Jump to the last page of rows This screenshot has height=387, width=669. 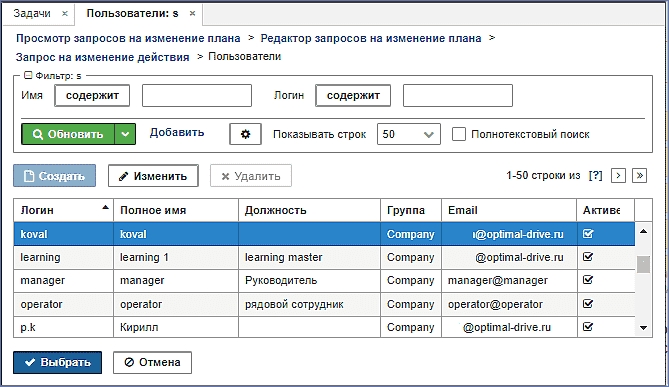pyautogui.click(x=639, y=175)
